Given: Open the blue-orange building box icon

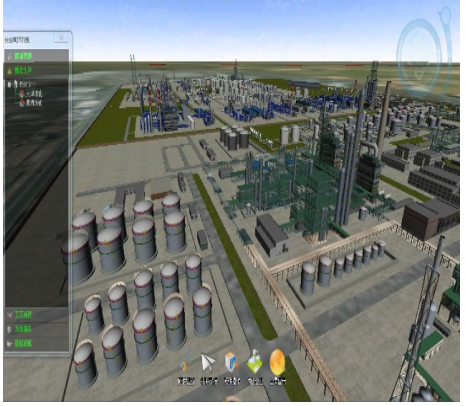Looking at the screenshot, I should (x=231, y=362).
